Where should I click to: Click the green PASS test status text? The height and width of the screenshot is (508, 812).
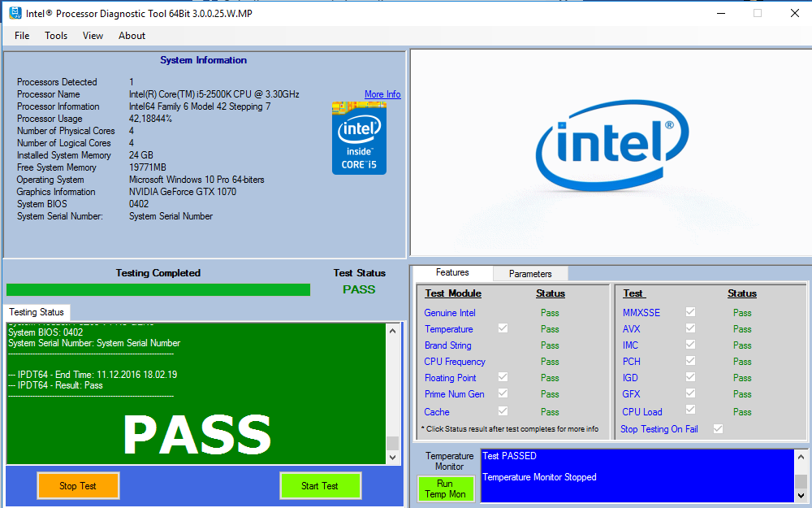tap(359, 289)
